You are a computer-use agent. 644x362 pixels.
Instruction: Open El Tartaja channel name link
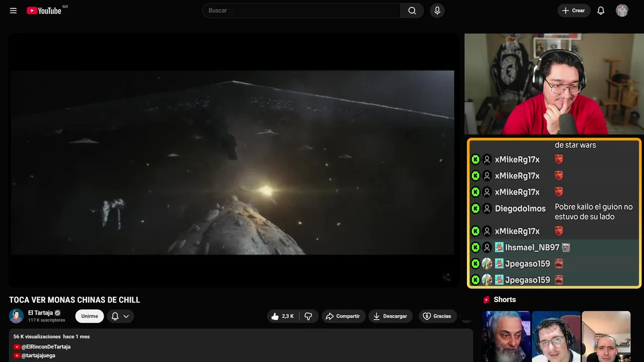40,313
